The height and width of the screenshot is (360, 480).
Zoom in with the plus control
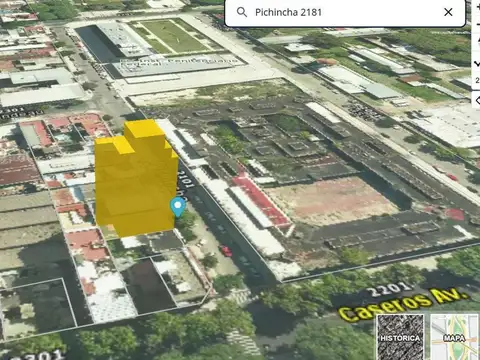pos(477,7)
